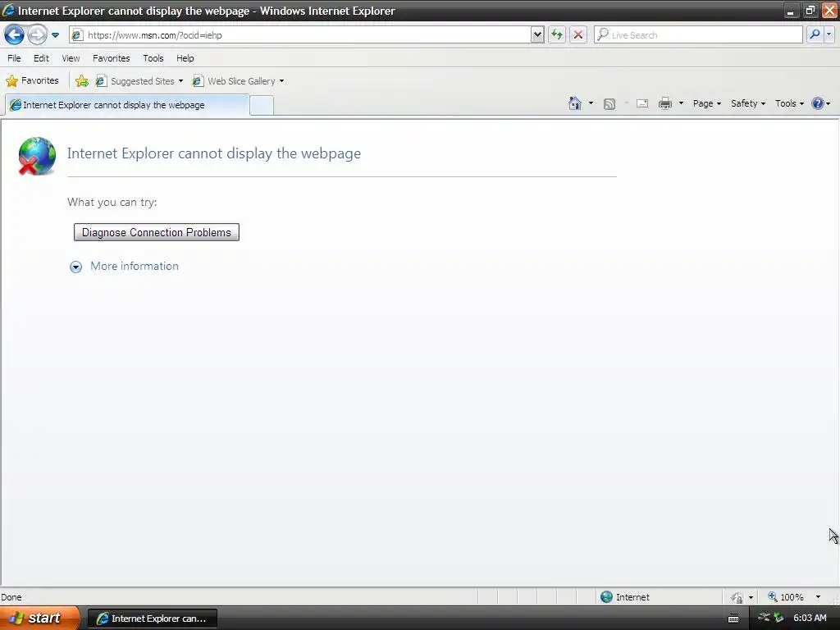Click Diagnose Connection Problems button
Image resolution: width=840 pixels, height=630 pixels.
tap(157, 232)
